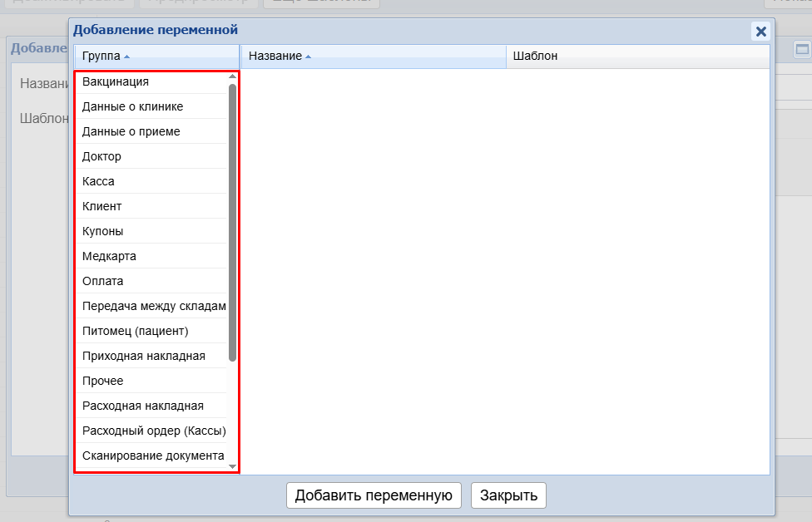The image size is (812, 522).
Task: Close the Добавление переменной dialog
Action: tap(760, 32)
